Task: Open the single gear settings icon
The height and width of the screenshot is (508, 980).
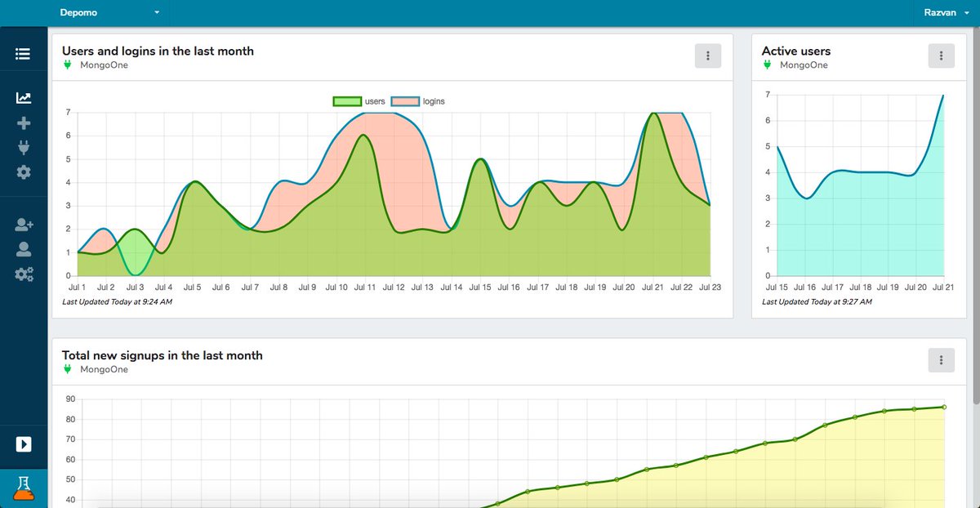Action: point(24,172)
